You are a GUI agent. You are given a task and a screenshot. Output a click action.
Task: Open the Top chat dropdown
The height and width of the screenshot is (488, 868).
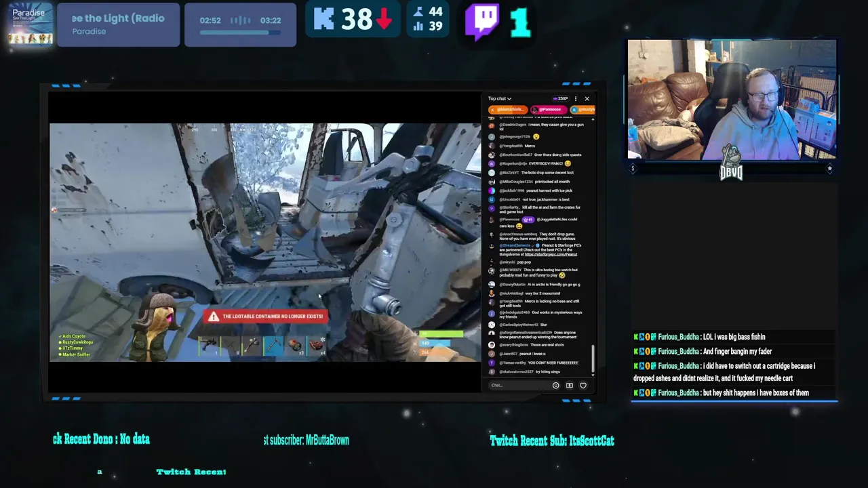pos(500,99)
